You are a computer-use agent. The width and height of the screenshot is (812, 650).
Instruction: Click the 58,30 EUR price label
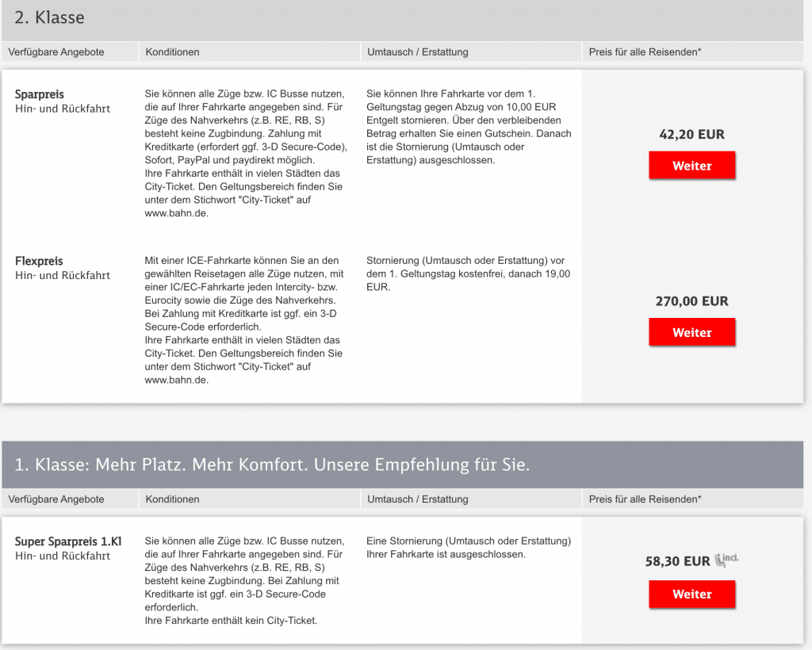click(677, 561)
